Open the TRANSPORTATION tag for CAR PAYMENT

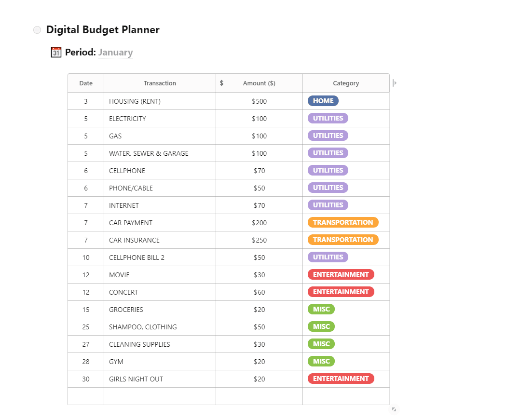343,222
